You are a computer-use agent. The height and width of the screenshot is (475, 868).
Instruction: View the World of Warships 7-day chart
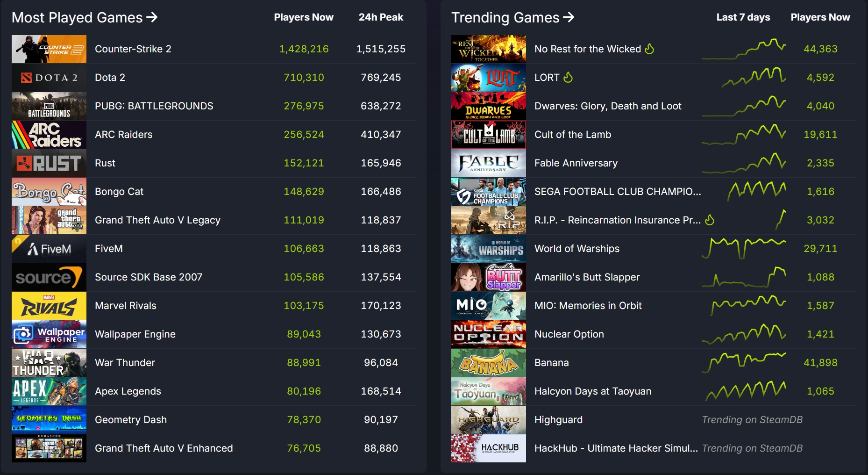coord(744,248)
